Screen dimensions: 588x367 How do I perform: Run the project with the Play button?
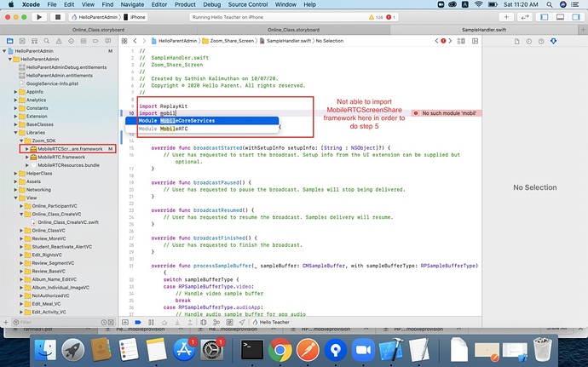tap(39, 17)
